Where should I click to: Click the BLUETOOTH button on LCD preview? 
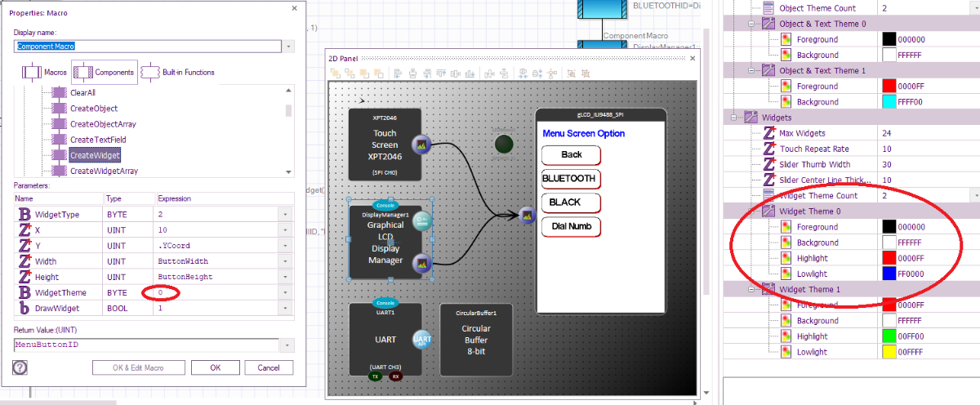tap(572, 179)
